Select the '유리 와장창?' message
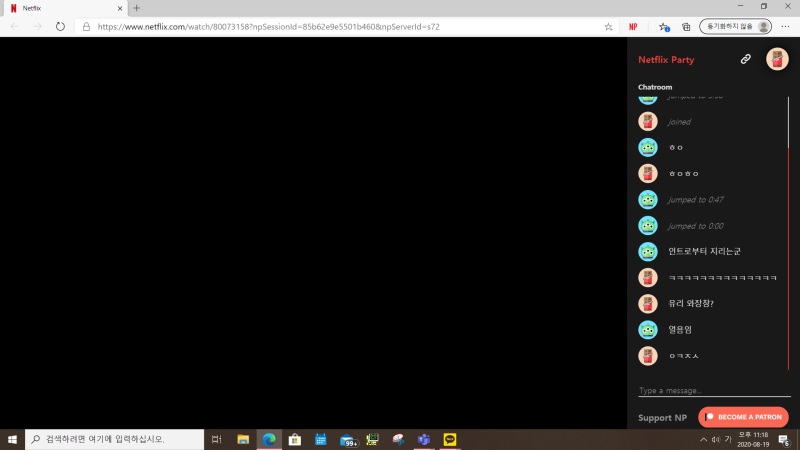Image resolution: width=800 pixels, height=450 pixels. coord(691,304)
